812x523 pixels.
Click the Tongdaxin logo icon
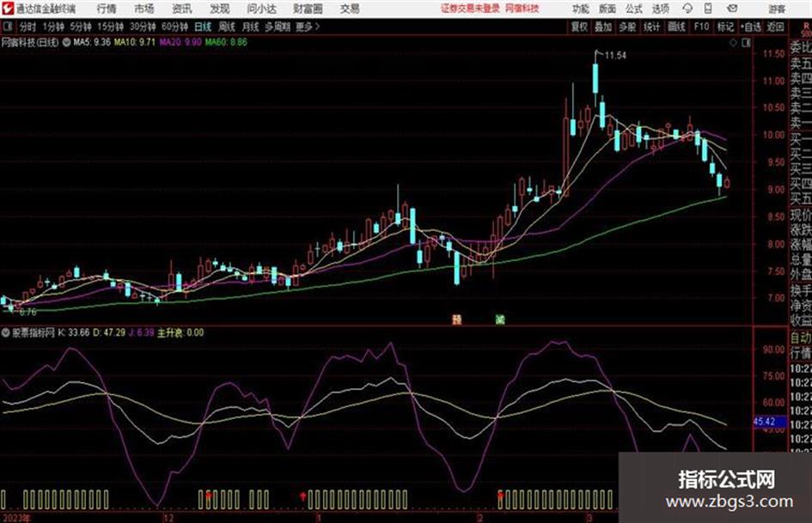tap(8, 9)
